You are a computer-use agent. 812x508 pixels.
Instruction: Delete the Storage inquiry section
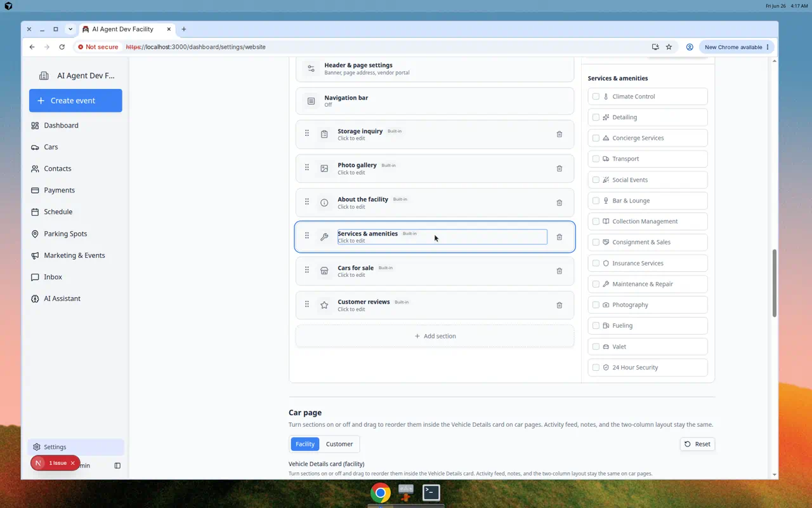coord(559,135)
